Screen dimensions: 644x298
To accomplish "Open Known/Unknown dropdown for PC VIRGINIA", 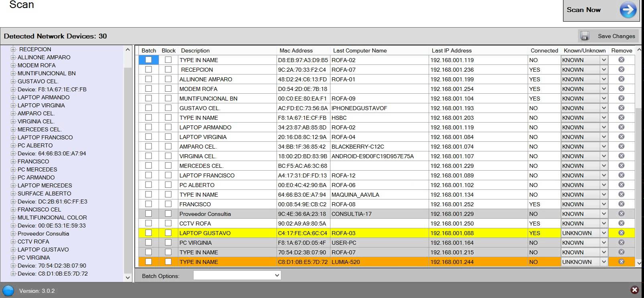I will tap(603, 243).
